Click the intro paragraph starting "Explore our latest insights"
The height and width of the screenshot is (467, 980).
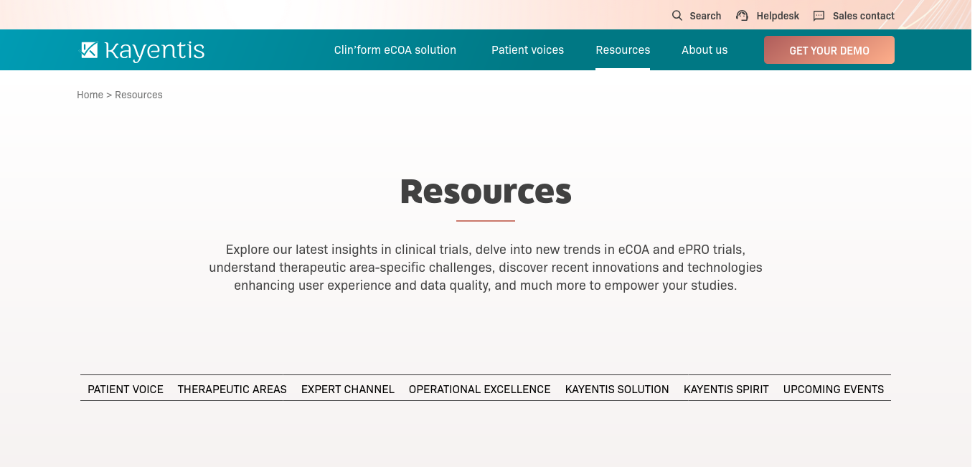pyautogui.click(x=486, y=268)
